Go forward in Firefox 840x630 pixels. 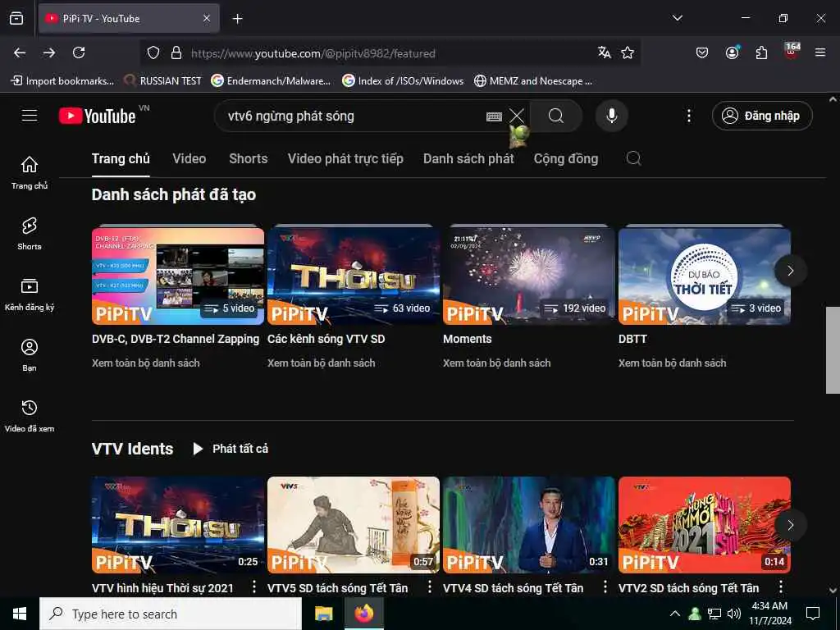click(49, 52)
